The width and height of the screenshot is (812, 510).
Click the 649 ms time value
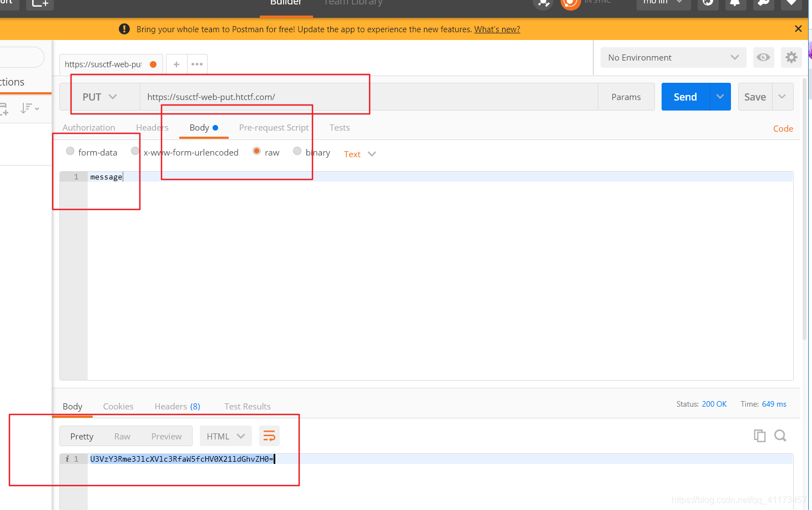(774, 404)
